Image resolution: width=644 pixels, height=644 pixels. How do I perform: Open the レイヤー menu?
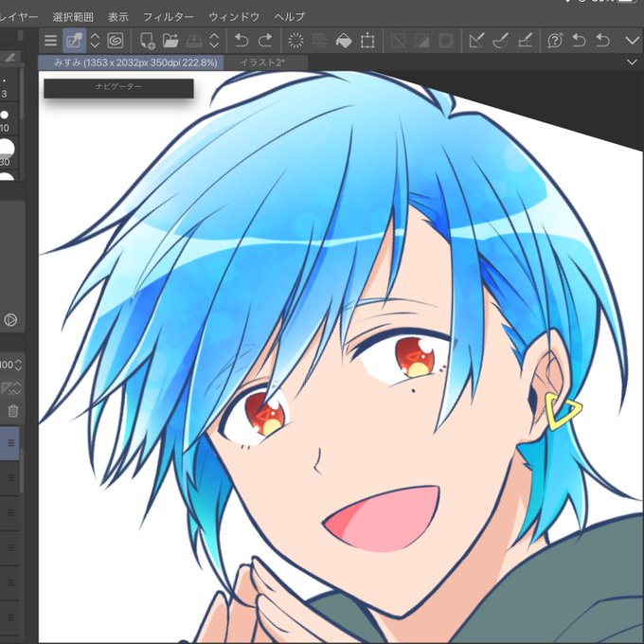pos(19,17)
